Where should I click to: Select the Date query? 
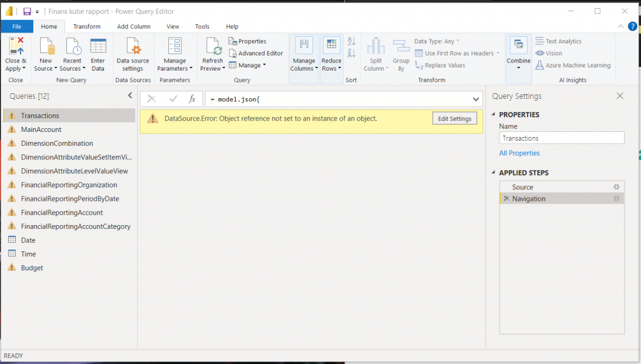pos(69,240)
